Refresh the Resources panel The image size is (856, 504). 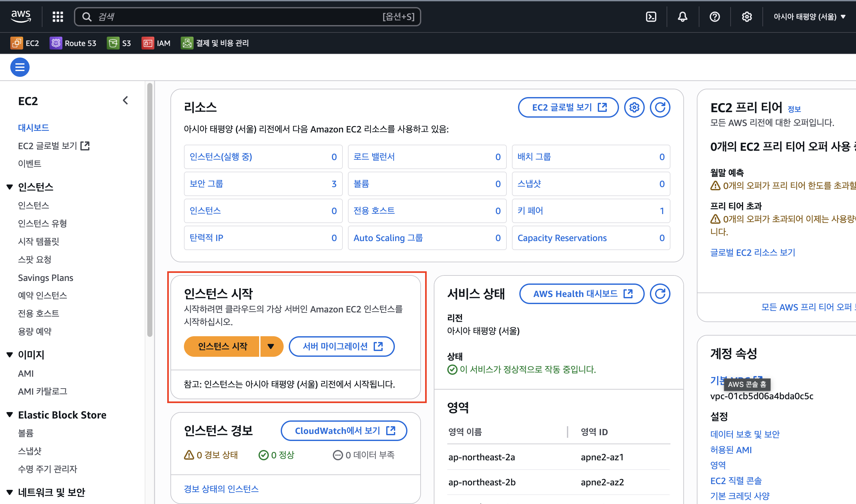click(660, 107)
